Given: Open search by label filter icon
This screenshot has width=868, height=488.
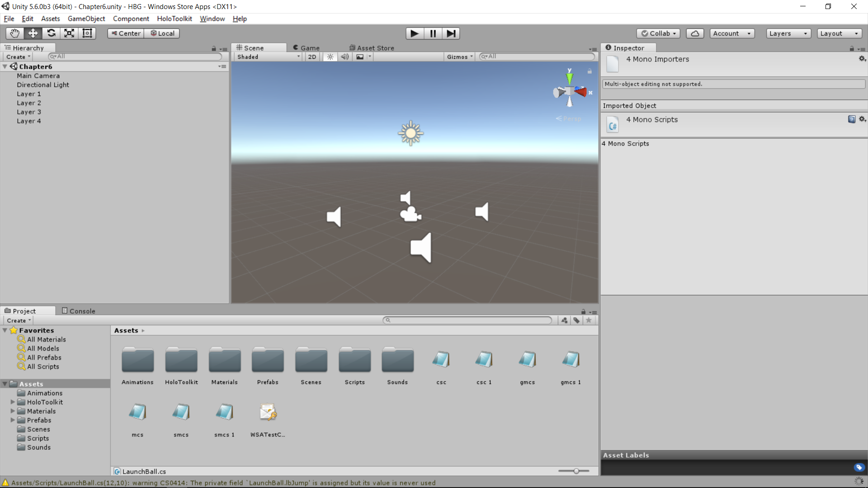Looking at the screenshot, I should click(x=576, y=320).
